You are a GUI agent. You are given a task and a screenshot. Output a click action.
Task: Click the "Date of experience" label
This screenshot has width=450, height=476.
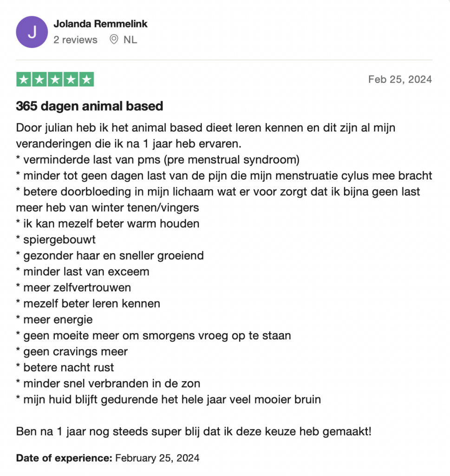click(x=64, y=458)
